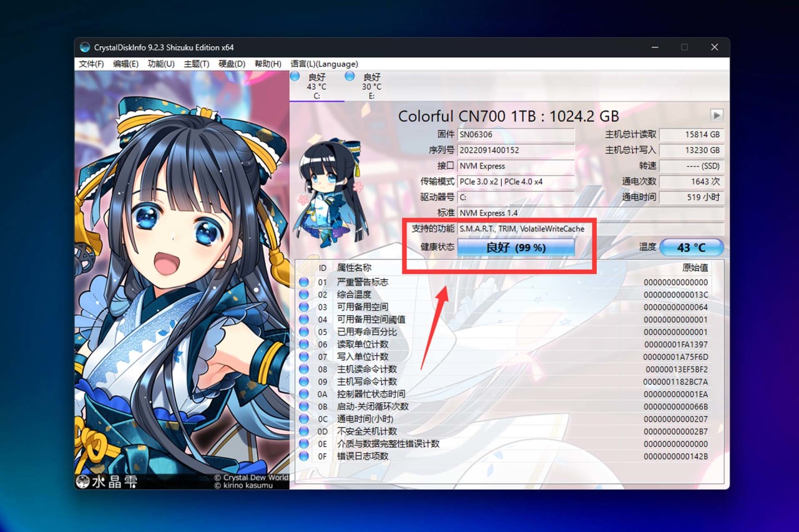The image size is (799, 532).
Task: Click the status orb for 控制器忙状态时间
Action: (x=304, y=394)
